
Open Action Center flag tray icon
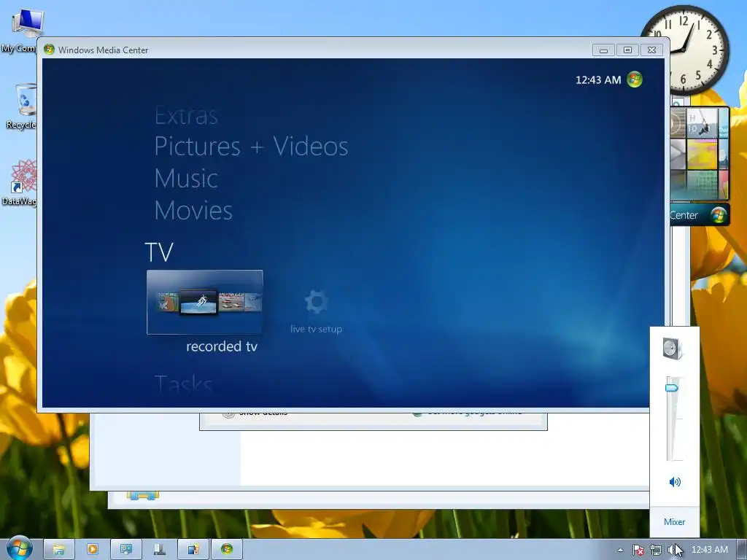(638, 550)
